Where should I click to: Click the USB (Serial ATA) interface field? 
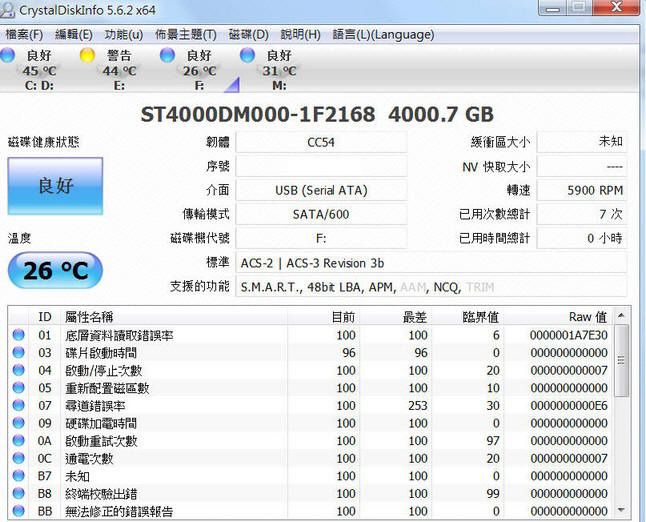pyautogui.click(x=321, y=190)
